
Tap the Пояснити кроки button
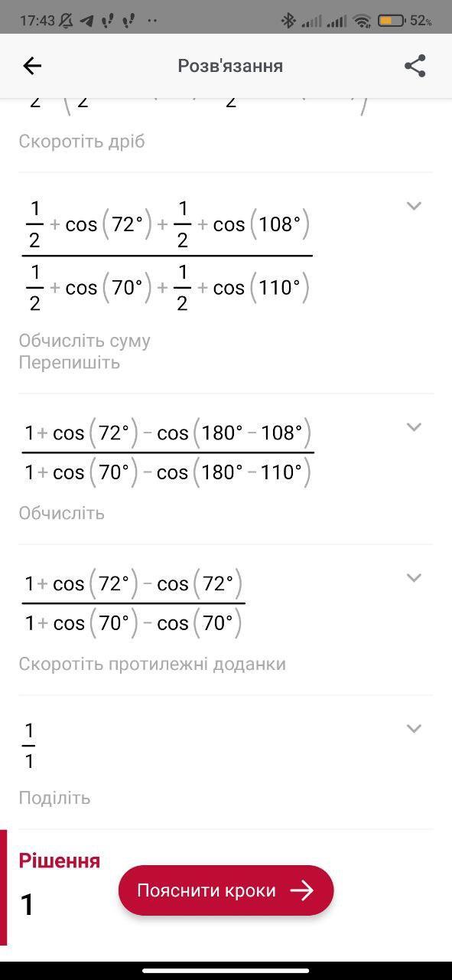pos(226,890)
